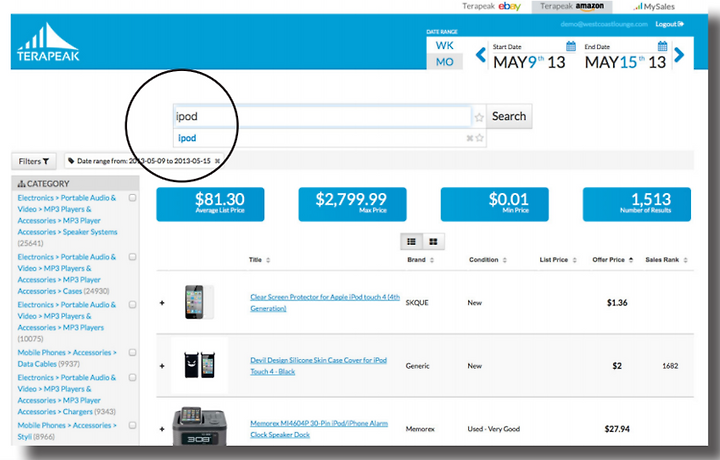This screenshot has height=460, width=720.
Task: Sort results by Condition
Action: pyautogui.click(x=488, y=260)
